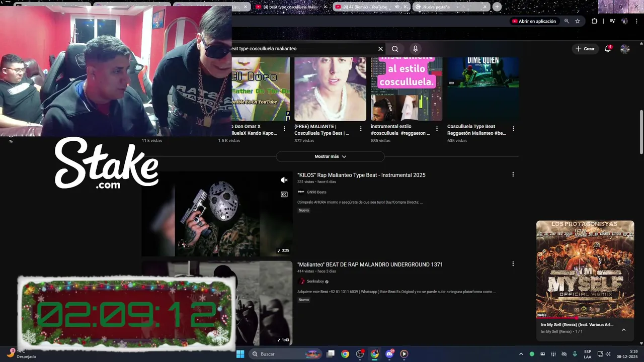Image resolution: width=644 pixels, height=362 pixels.
Task: Open the browser zoom magnifier icon
Action: pos(567,21)
